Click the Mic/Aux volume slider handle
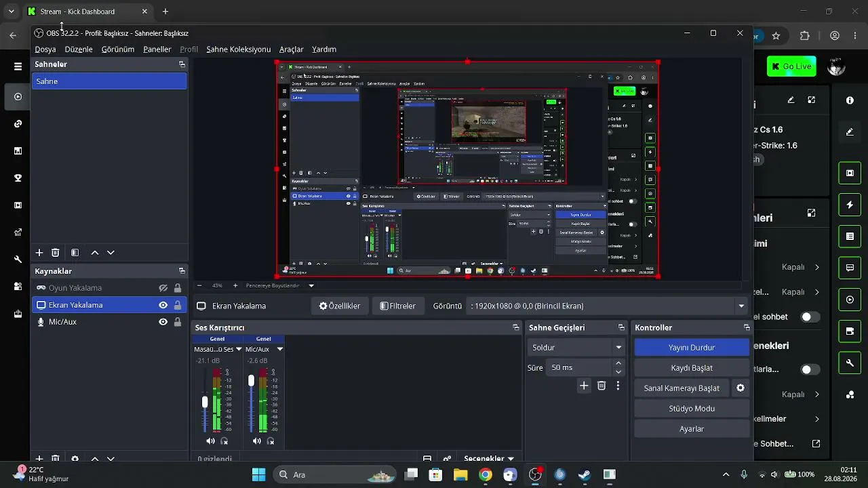This screenshot has height=488, width=868. click(x=251, y=381)
